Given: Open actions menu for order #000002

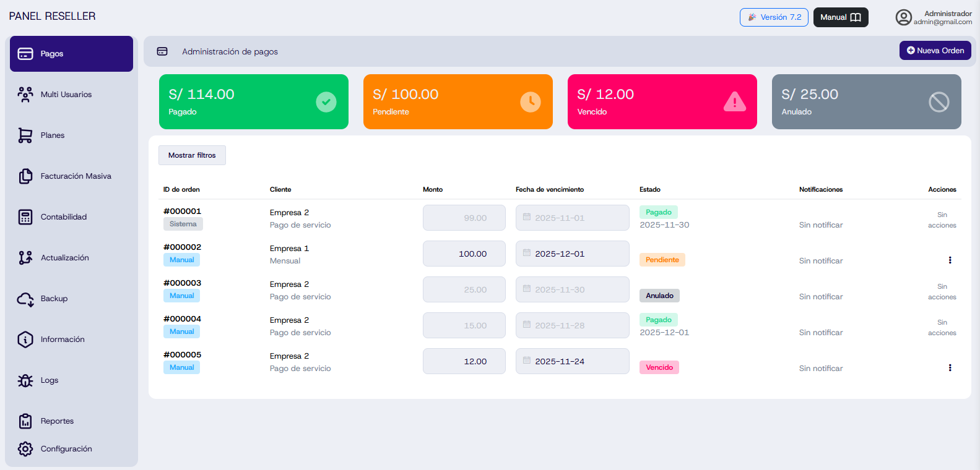Looking at the screenshot, I should click(x=950, y=260).
